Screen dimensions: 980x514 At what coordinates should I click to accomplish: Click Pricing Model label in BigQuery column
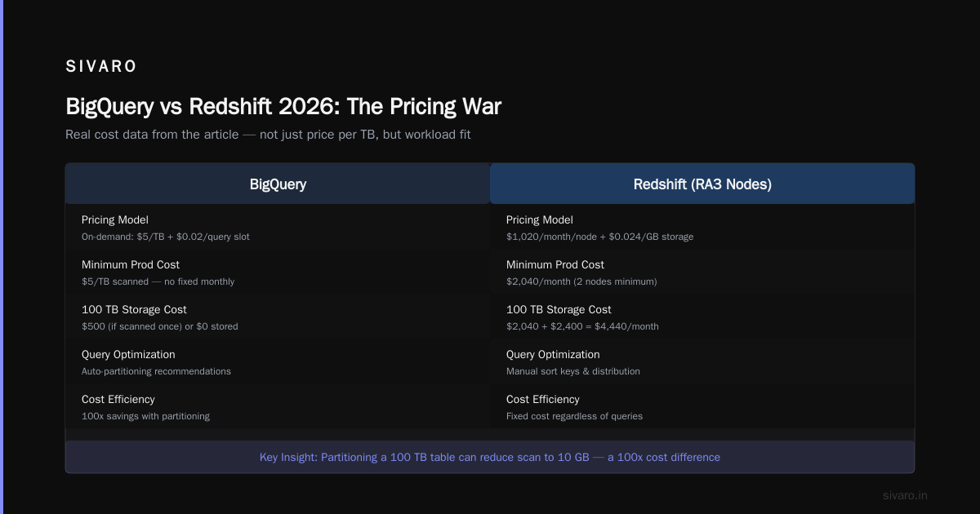point(115,220)
